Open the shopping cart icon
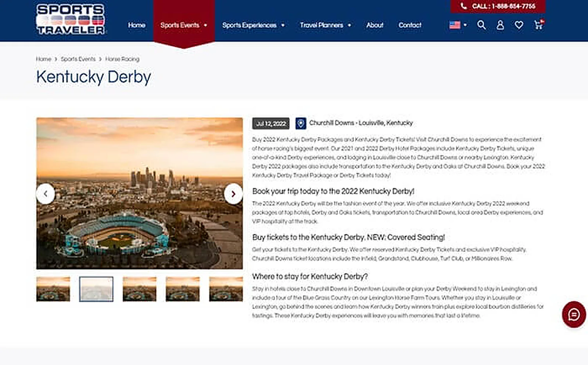This screenshot has width=588, height=365. [x=539, y=25]
